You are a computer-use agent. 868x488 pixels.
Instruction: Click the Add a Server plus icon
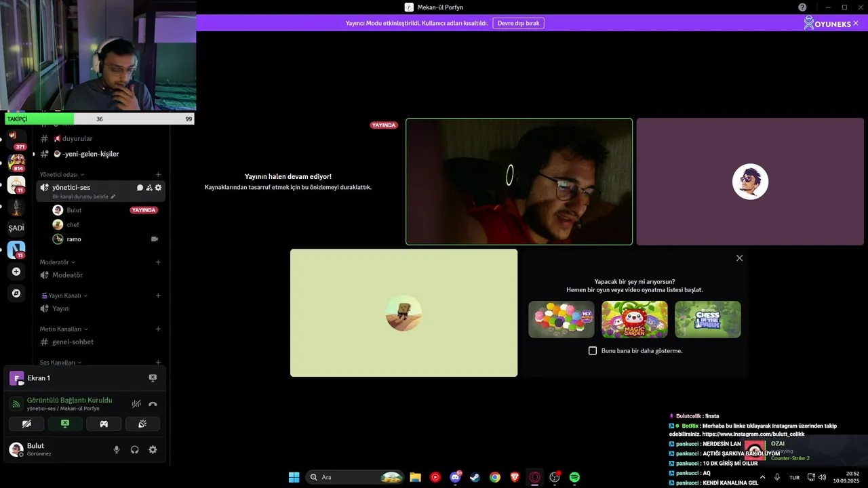[16, 272]
